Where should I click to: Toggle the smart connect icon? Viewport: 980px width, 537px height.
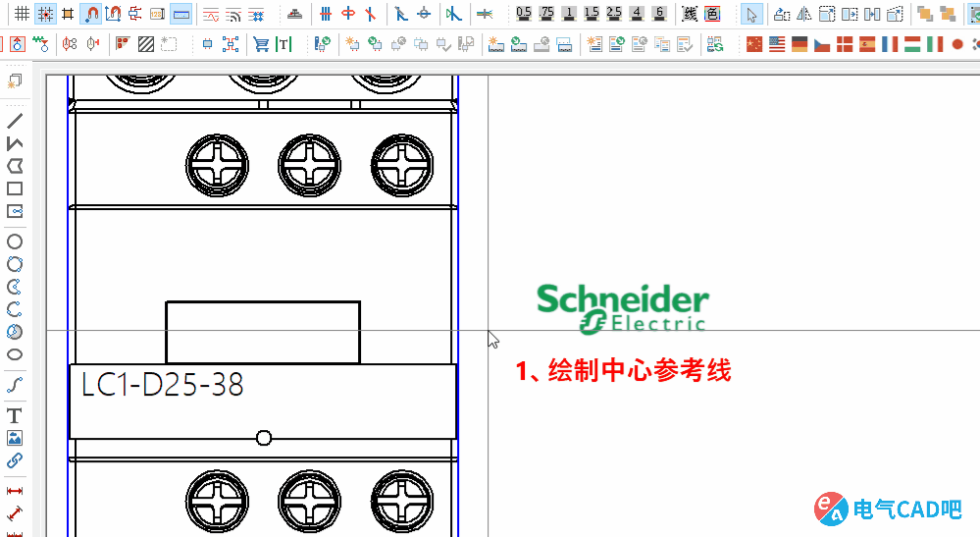click(135, 14)
